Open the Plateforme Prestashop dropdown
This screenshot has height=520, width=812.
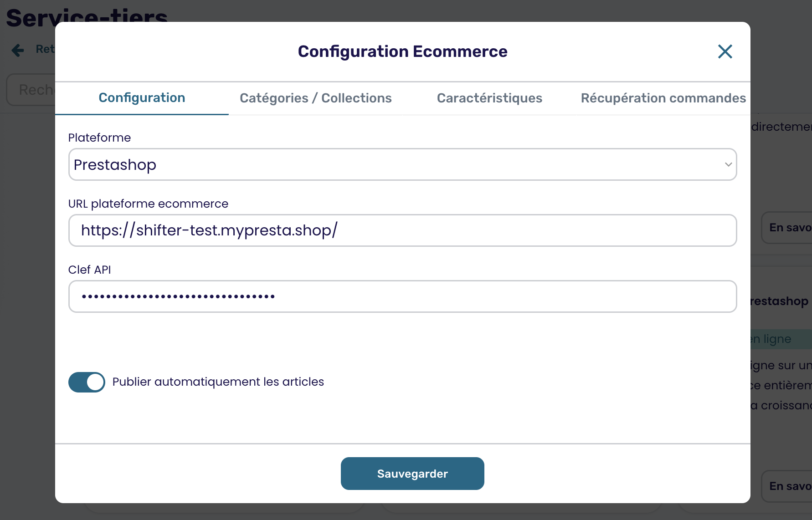(x=403, y=164)
